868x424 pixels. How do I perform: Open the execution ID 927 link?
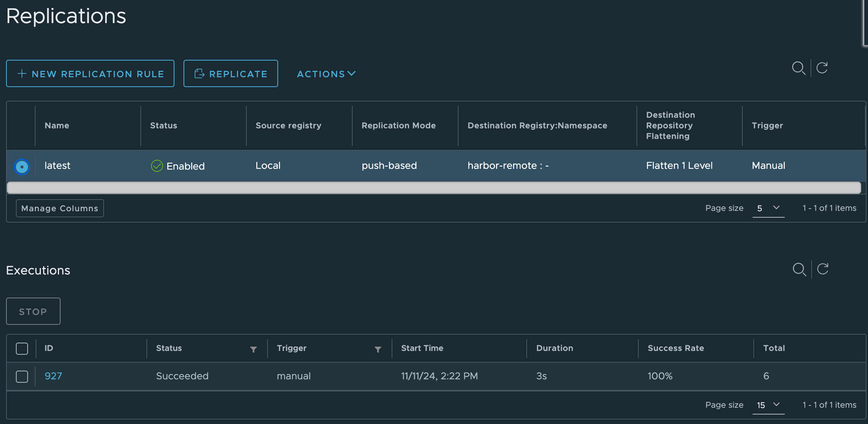pyautogui.click(x=53, y=376)
